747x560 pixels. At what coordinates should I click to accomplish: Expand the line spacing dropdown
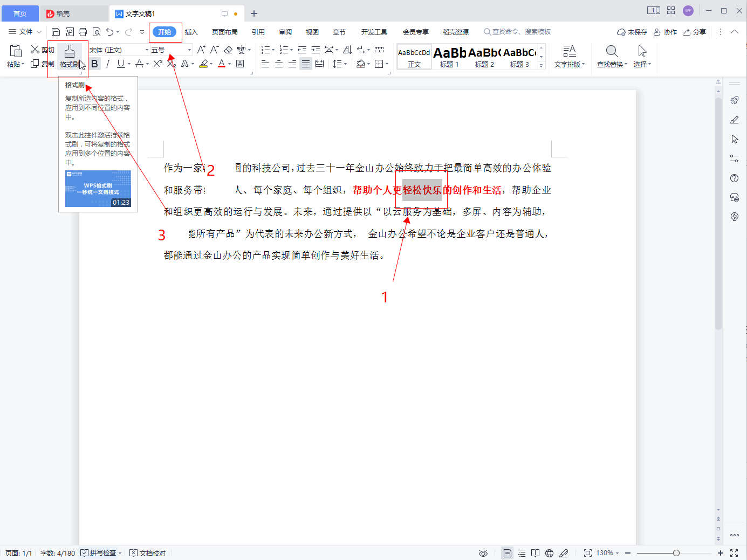(345, 64)
